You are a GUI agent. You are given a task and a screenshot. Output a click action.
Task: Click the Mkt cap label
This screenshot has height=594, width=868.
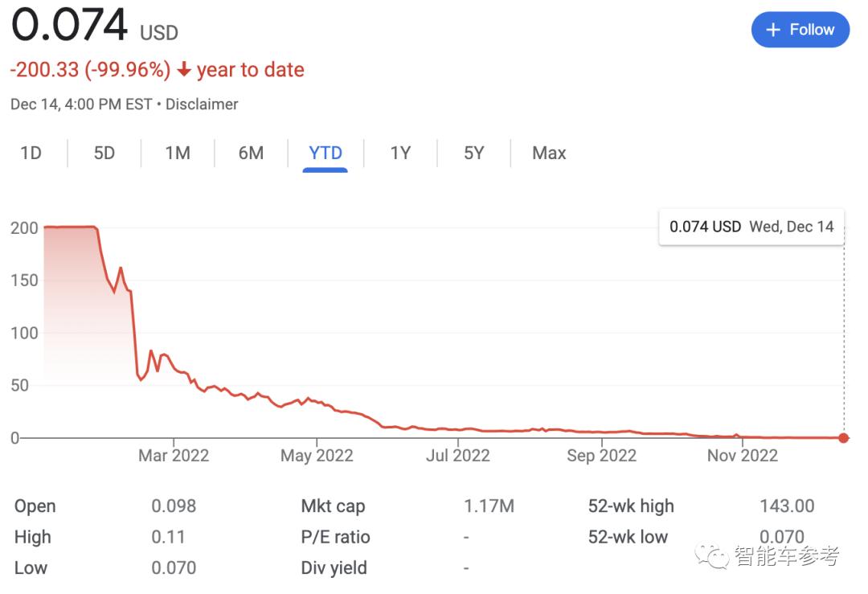pos(333,506)
